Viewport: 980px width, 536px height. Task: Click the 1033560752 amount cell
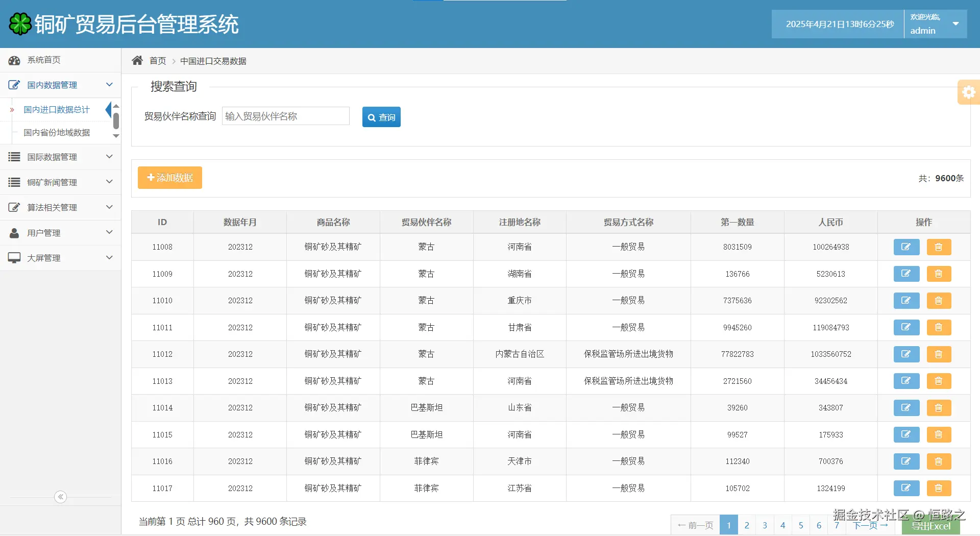point(831,354)
